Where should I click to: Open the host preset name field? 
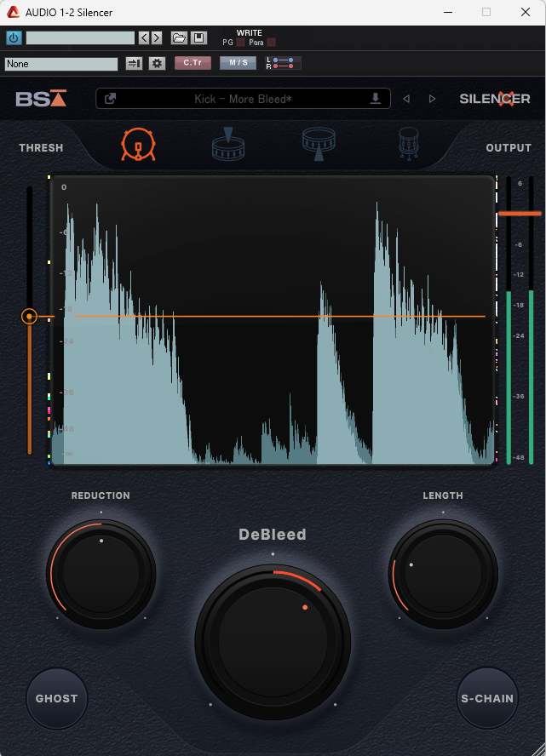pos(80,37)
